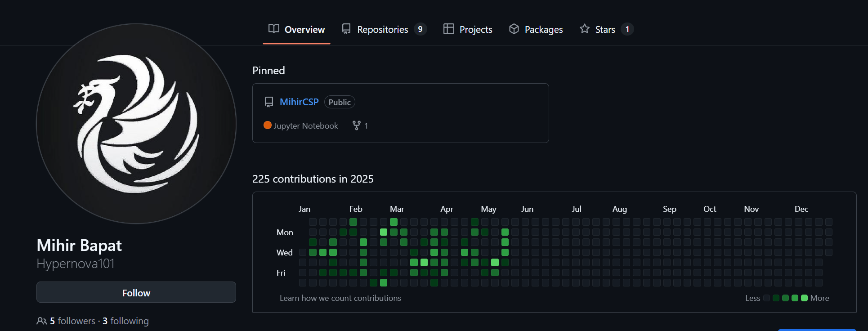Image resolution: width=868 pixels, height=331 pixels.
Task: Click the Mihir Bapat name heading
Action: coord(79,246)
